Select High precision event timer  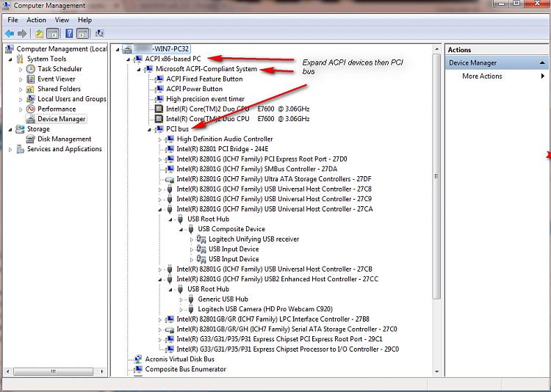205,99
